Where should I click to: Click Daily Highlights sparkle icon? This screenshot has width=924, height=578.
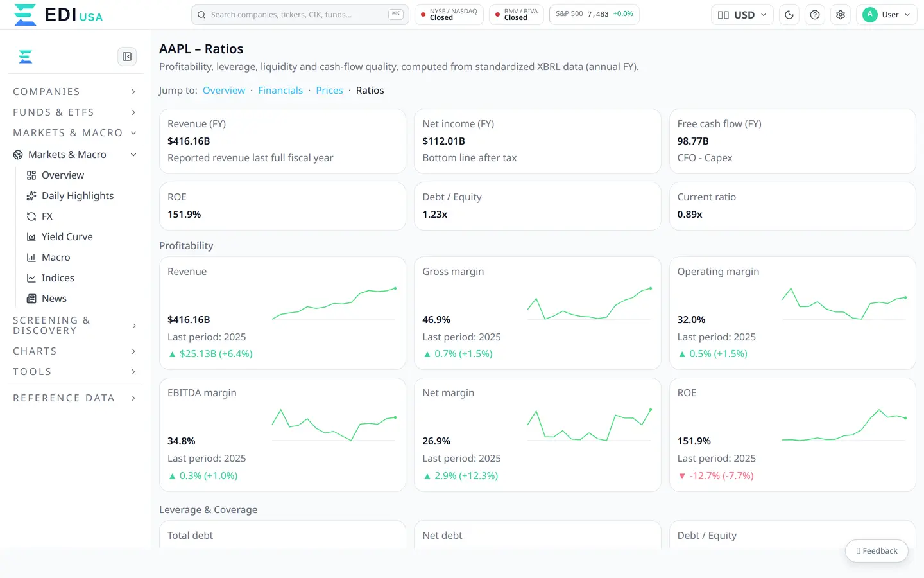31,196
